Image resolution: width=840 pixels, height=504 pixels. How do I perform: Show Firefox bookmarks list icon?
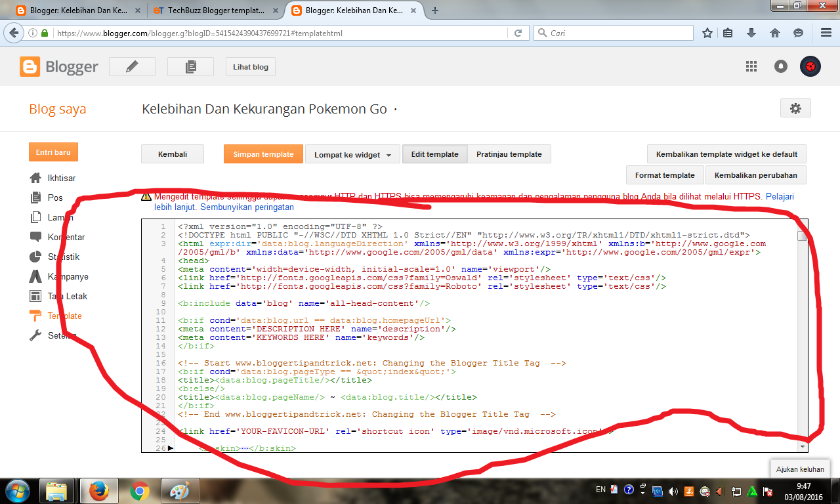(728, 33)
